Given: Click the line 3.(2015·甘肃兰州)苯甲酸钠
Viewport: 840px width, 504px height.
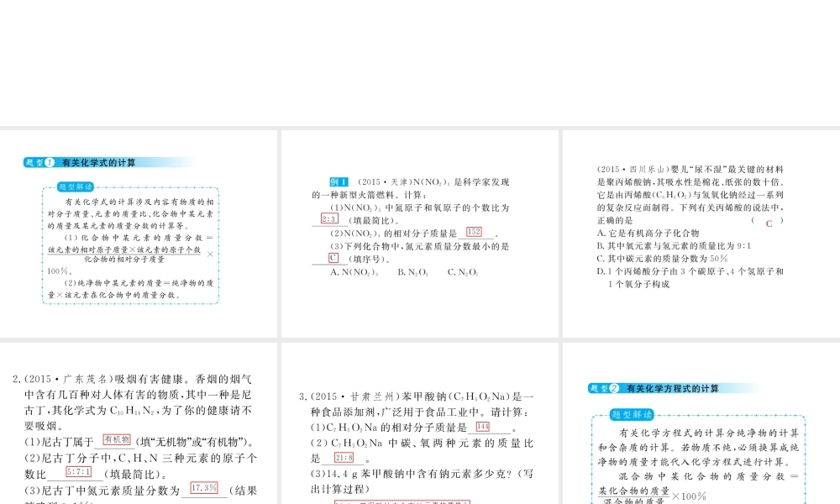Looking at the screenshot, I should click(x=417, y=396).
